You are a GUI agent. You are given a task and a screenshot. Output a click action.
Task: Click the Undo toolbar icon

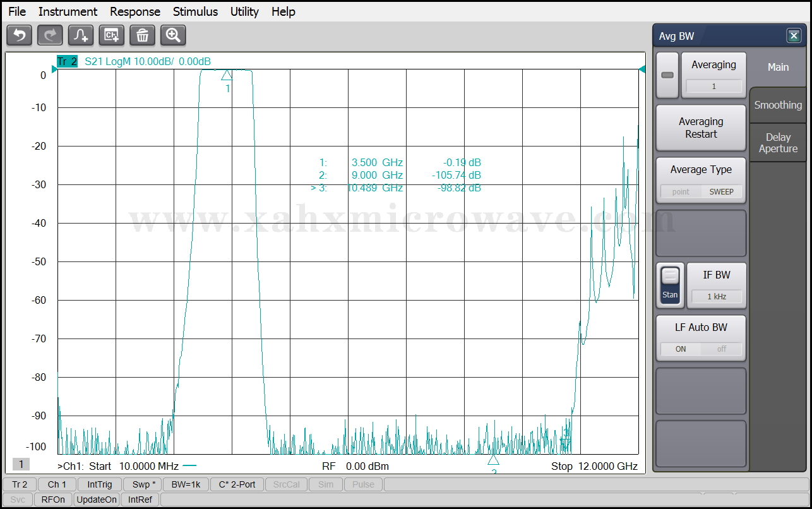tap(19, 35)
